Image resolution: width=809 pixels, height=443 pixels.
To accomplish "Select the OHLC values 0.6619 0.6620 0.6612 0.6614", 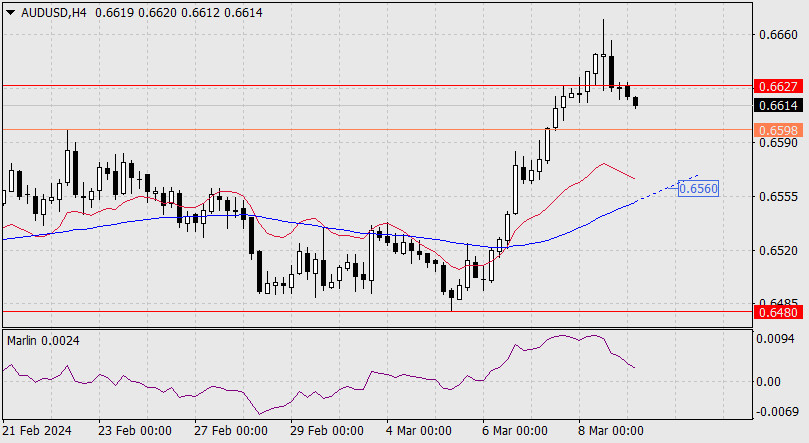I will 179,13.
